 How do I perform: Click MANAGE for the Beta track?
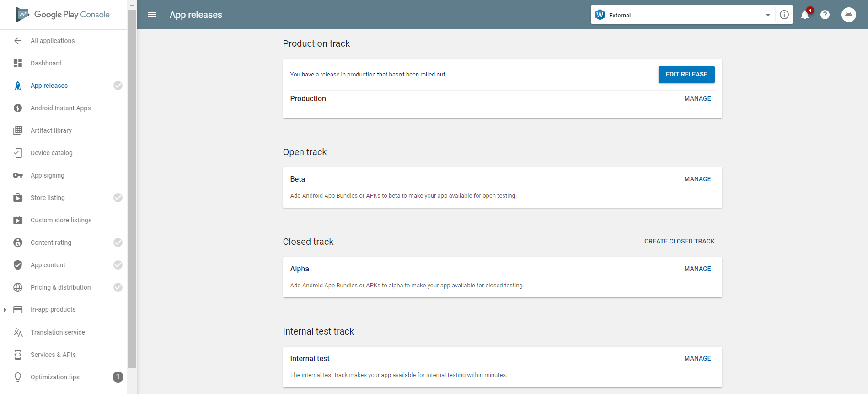(697, 179)
